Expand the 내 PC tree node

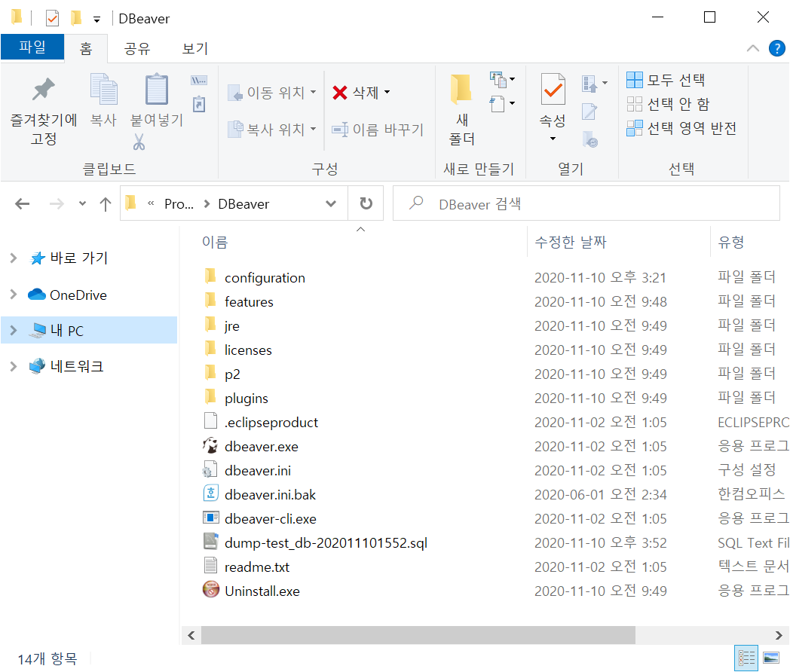tap(14, 330)
